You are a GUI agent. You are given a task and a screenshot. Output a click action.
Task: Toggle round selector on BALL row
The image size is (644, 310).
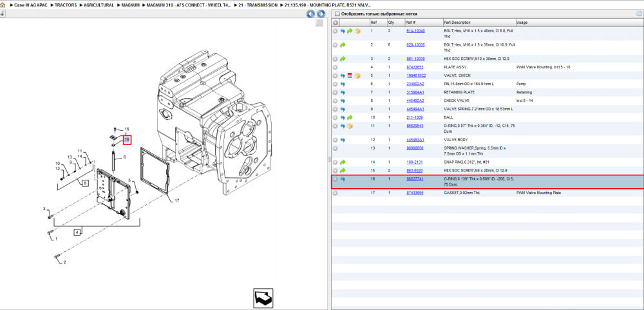tap(335, 117)
